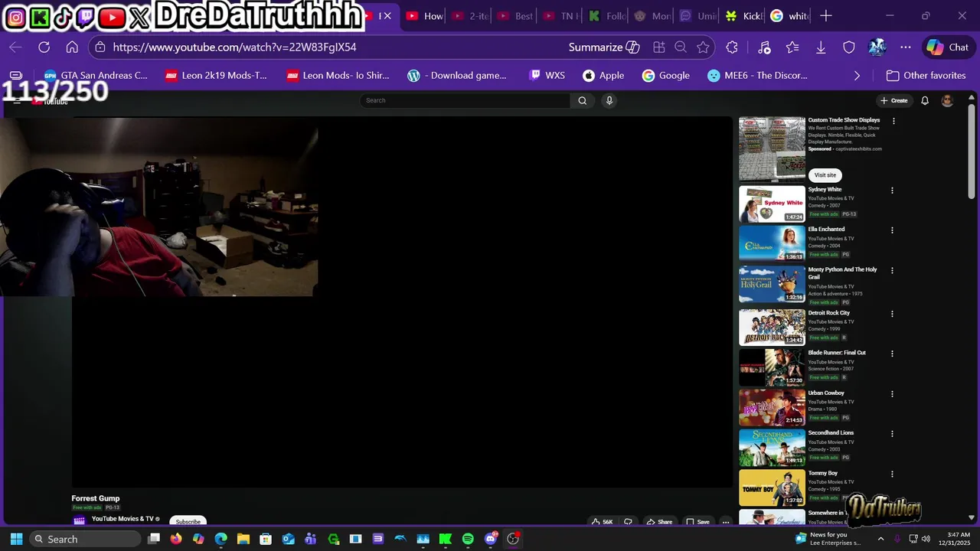Open the media control music note icon
Screen dimensions: 980x551
click(x=764, y=47)
